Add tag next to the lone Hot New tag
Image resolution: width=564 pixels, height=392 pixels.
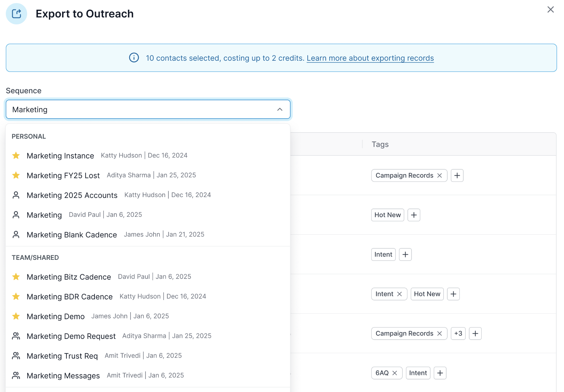point(414,215)
